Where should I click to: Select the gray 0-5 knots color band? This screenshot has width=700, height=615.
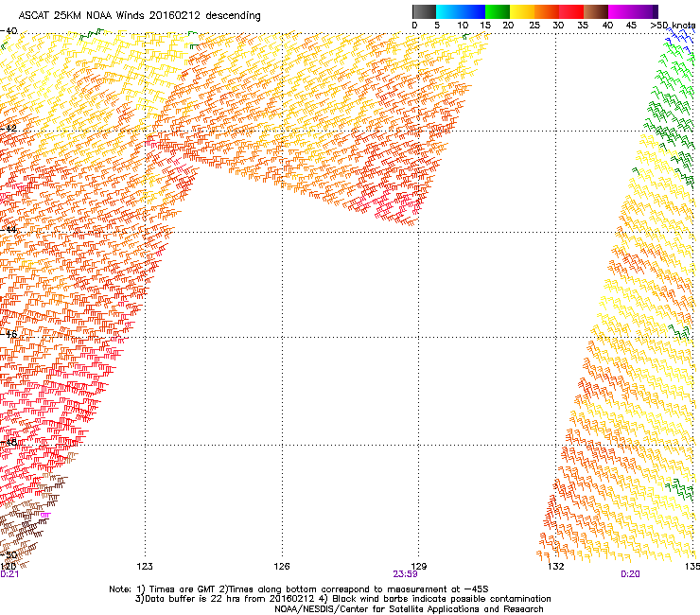pos(424,11)
